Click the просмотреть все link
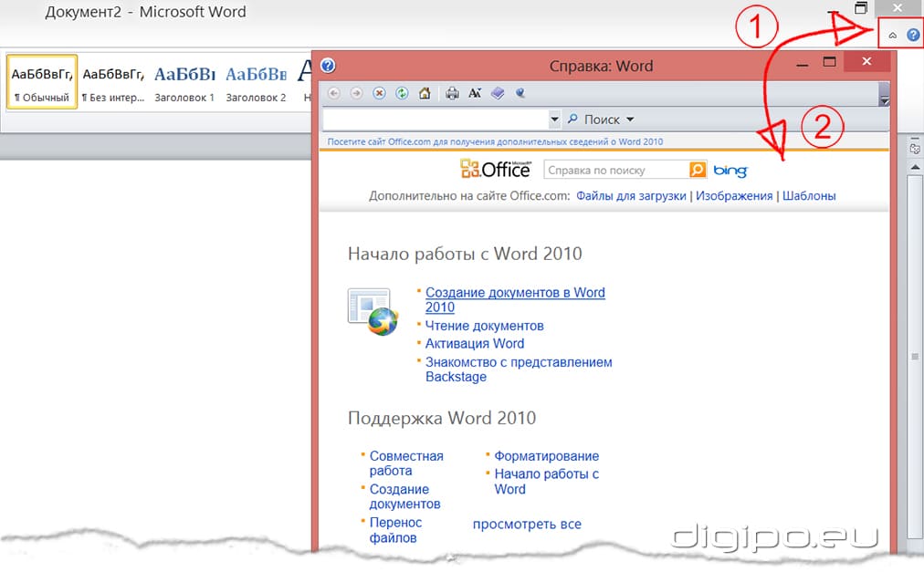The width and height of the screenshot is (924, 572). coord(525,525)
